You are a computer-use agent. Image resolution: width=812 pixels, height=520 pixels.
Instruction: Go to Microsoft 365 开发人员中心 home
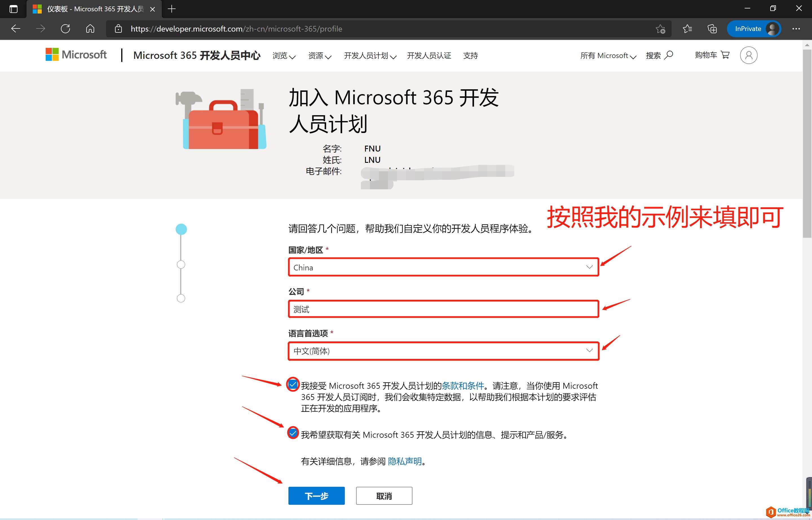point(197,55)
